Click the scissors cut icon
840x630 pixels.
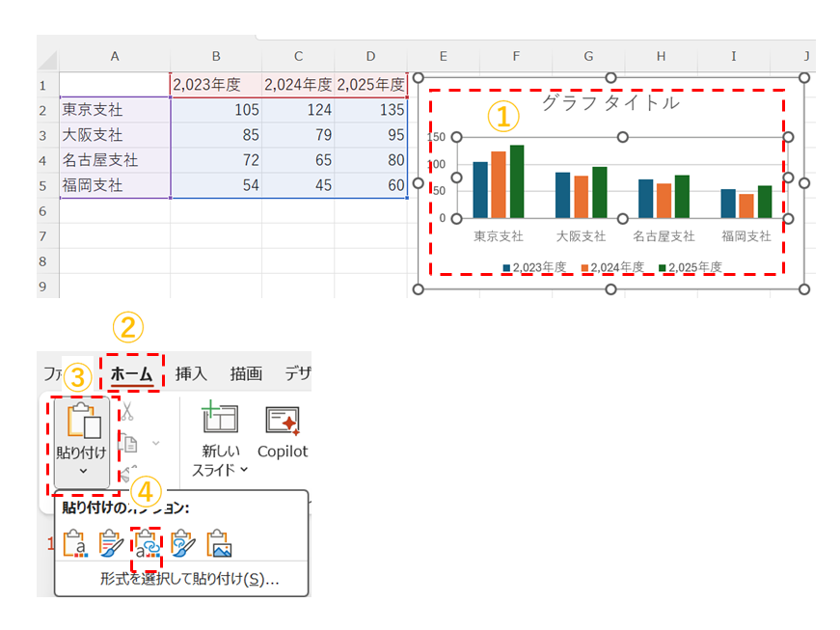pos(127,411)
